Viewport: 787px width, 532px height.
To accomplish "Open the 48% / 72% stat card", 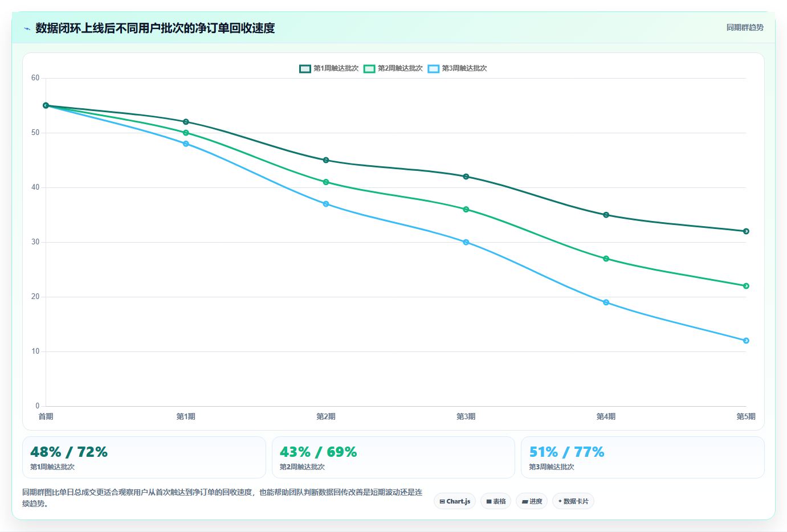I will [x=144, y=457].
